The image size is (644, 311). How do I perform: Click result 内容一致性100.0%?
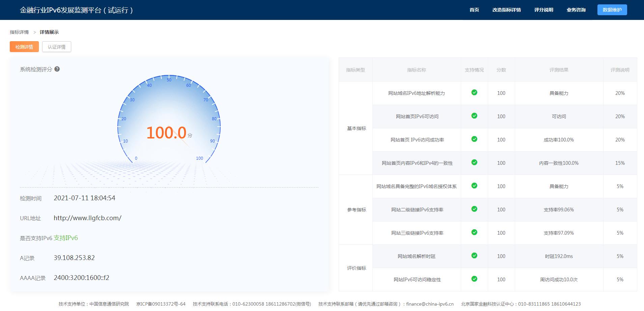559,163
